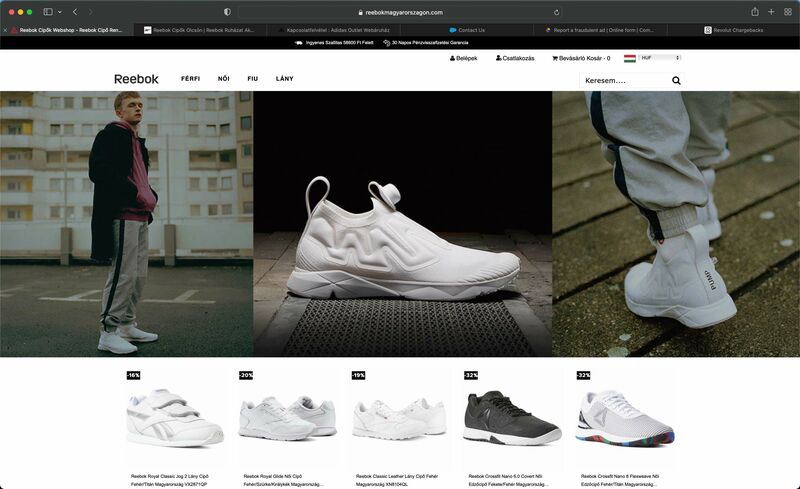
Task: Go forward to the next page
Action: (90, 12)
